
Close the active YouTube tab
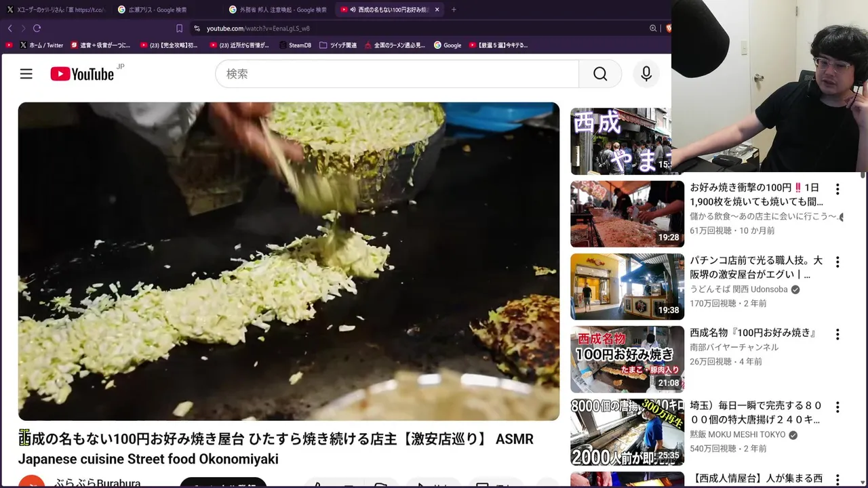click(x=437, y=9)
